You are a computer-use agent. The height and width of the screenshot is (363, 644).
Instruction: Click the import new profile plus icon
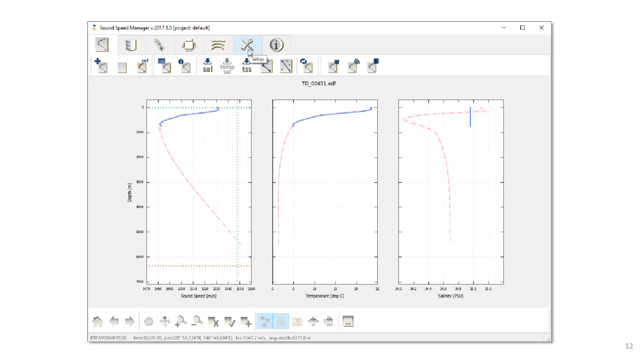[101, 65]
